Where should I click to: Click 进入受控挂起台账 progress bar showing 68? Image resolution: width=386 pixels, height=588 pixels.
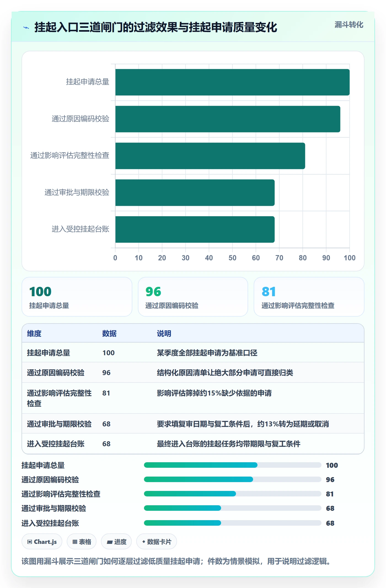233,523
